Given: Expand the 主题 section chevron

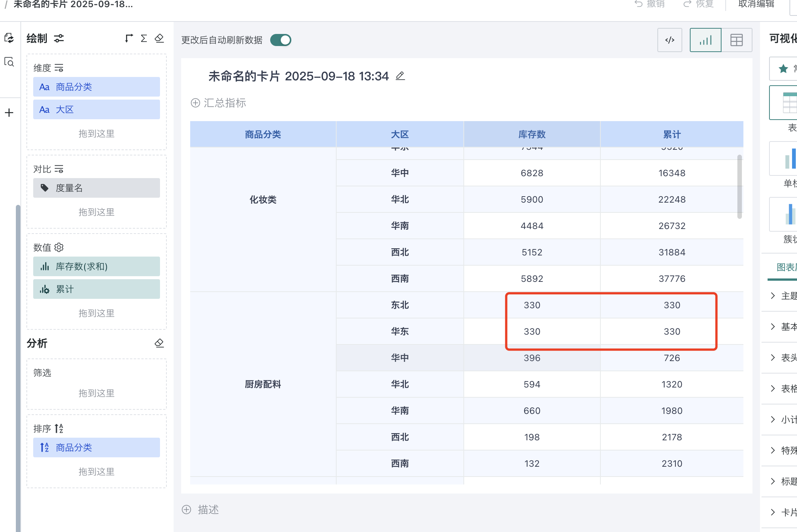Looking at the screenshot, I should [773, 295].
